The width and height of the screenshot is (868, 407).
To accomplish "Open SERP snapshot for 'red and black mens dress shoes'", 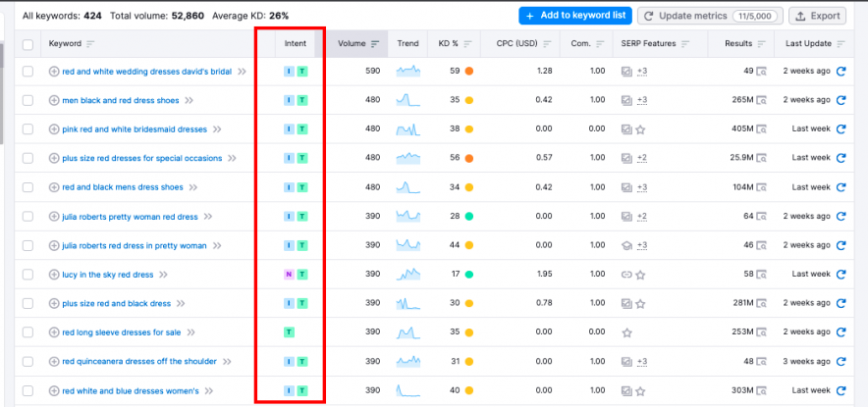I will [x=762, y=187].
